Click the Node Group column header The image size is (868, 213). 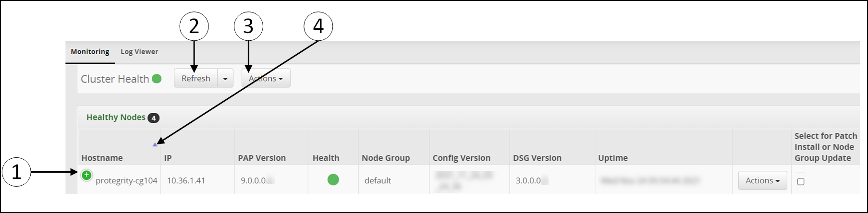[x=386, y=158]
